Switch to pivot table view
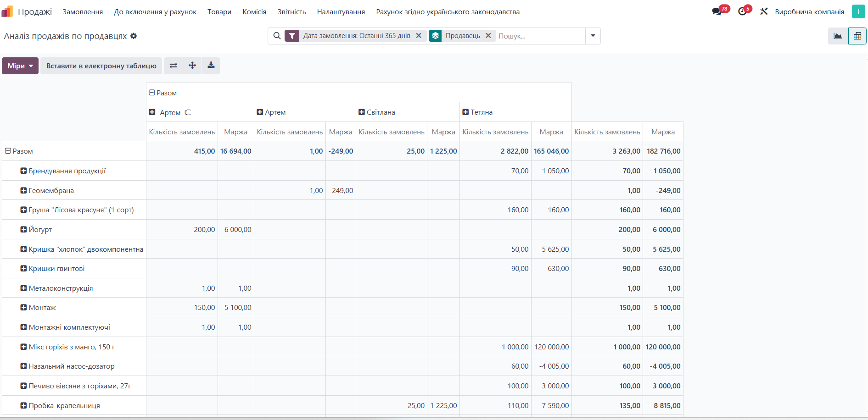The width and height of the screenshot is (868, 420). [x=857, y=36]
